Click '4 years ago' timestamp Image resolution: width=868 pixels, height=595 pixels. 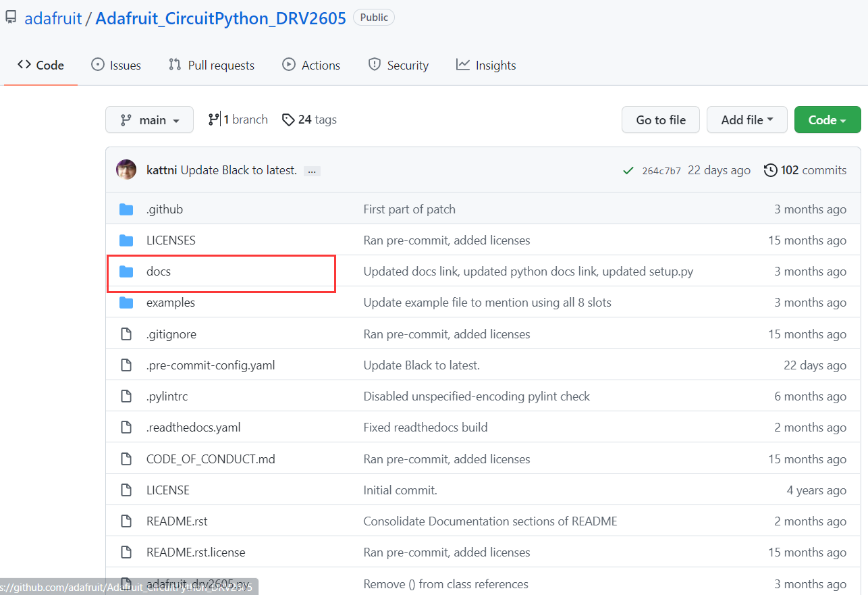click(x=816, y=490)
